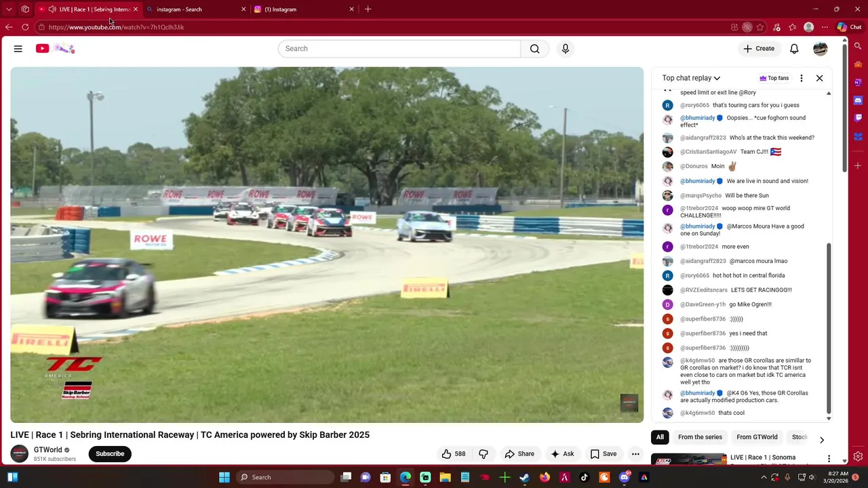The height and width of the screenshot is (488, 868).
Task: Select the All filter chip
Action: 660,437
